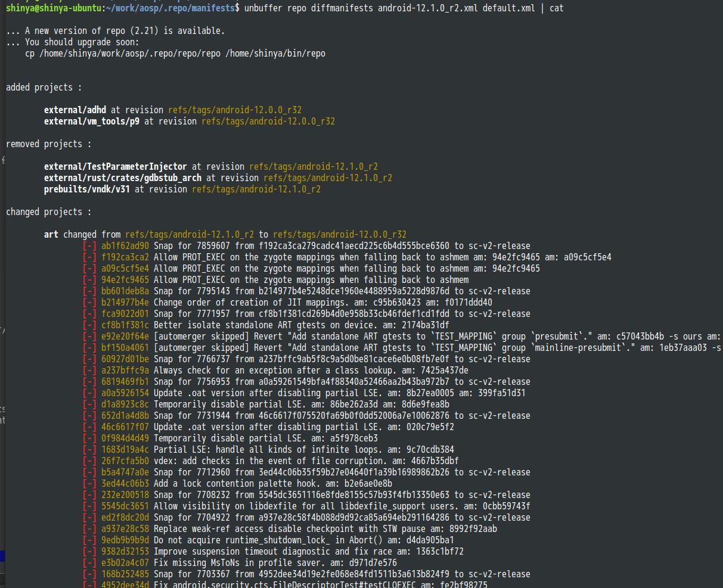
Task: Click the refs/tags/android-12.1.0_r2 tag after 'changed from'
Action: click(x=190, y=234)
